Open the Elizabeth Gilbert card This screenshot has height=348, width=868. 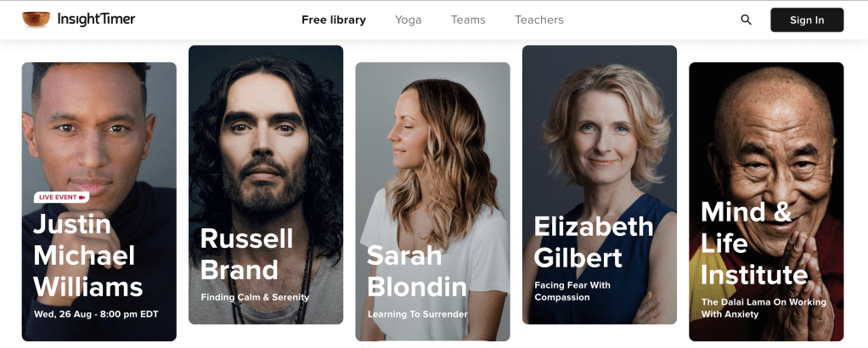pos(600,185)
